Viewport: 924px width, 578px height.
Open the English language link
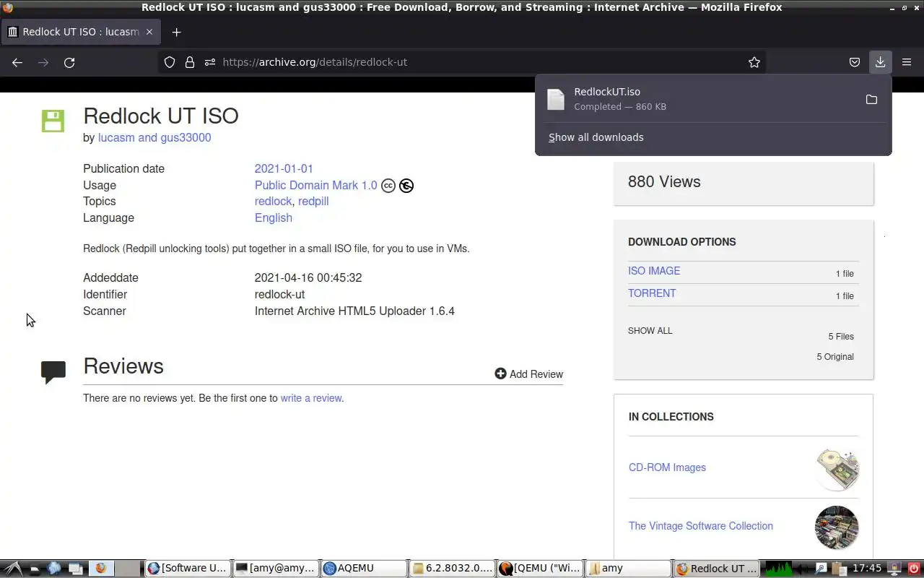coord(273,217)
